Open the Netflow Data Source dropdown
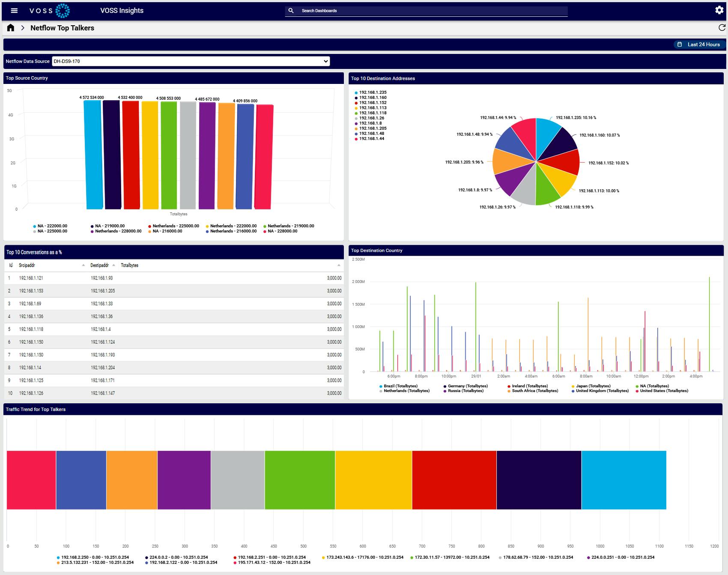Viewport: 728px width, 575px height. (191, 61)
